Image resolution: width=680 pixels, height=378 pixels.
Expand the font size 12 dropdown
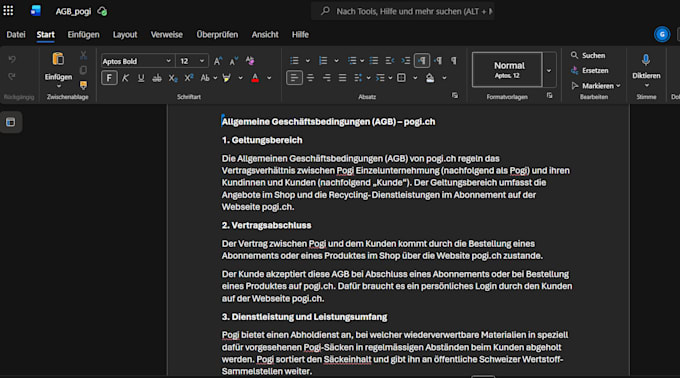pos(202,61)
